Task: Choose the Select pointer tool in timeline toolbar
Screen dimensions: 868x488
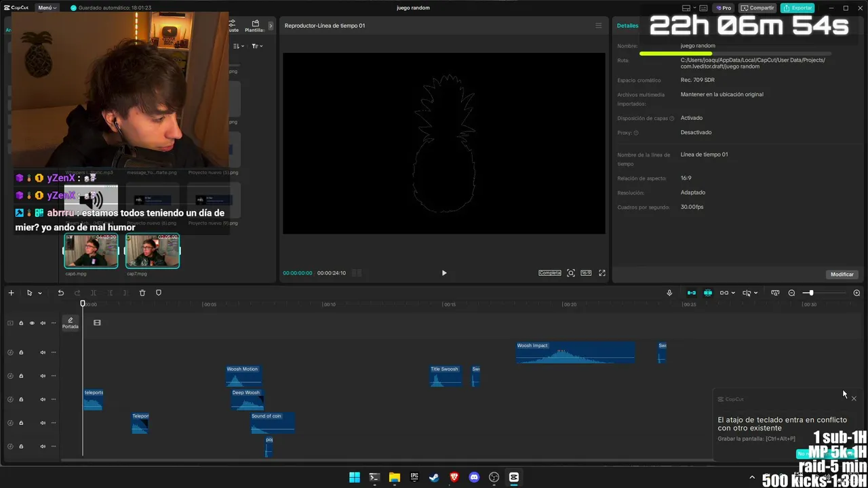Action: (x=29, y=293)
